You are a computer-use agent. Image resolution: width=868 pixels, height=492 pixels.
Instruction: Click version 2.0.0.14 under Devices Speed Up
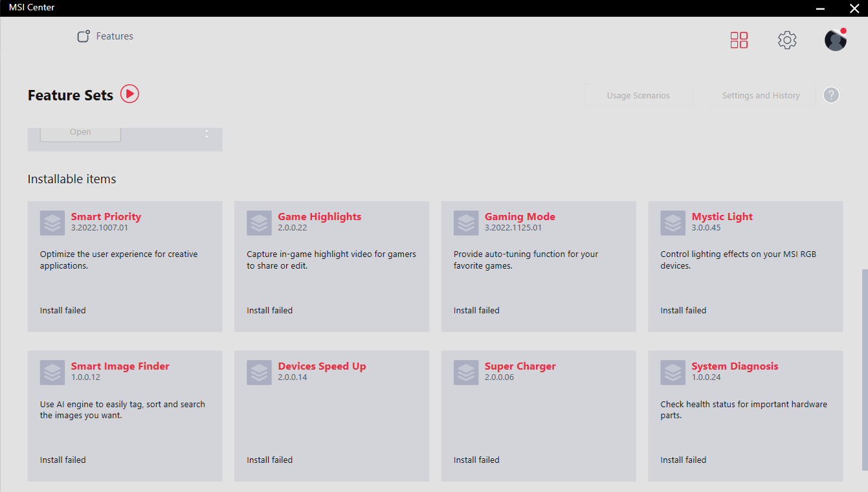[x=293, y=377]
